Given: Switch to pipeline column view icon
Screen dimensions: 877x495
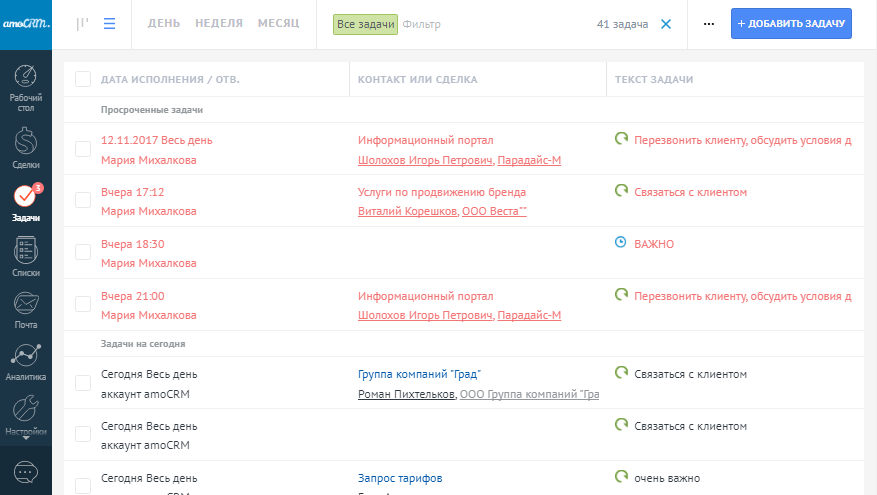Looking at the screenshot, I should (x=82, y=24).
